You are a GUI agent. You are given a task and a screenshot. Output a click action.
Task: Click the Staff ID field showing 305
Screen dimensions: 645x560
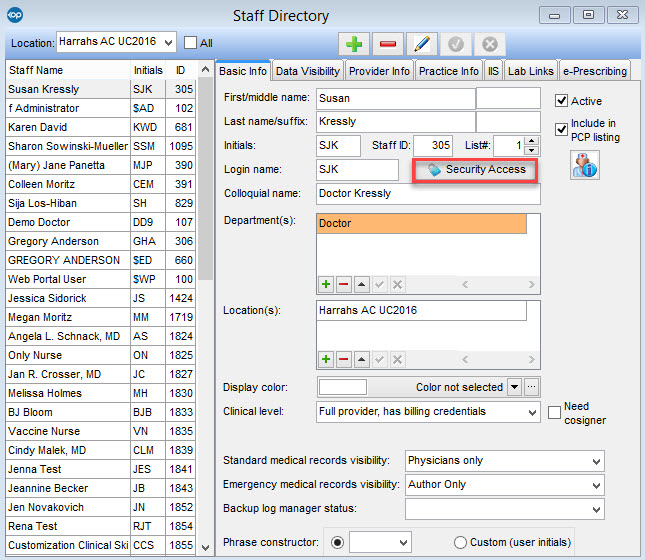[x=433, y=145]
